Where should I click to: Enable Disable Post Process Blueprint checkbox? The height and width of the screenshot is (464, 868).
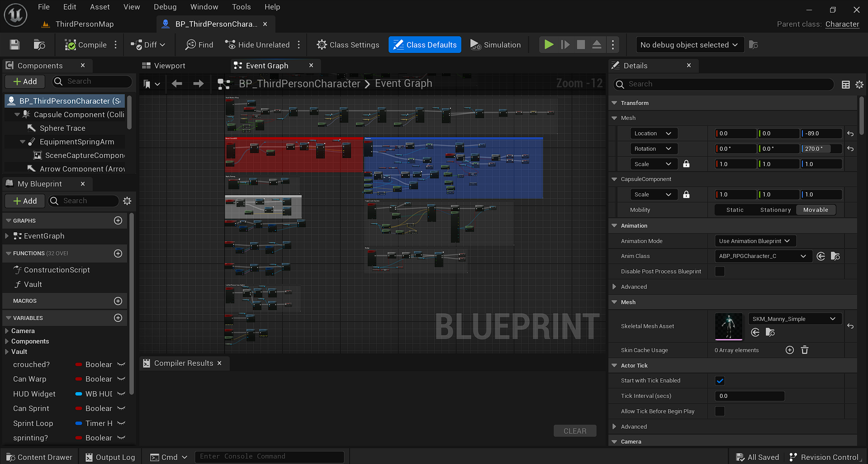pyautogui.click(x=720, y=272)
